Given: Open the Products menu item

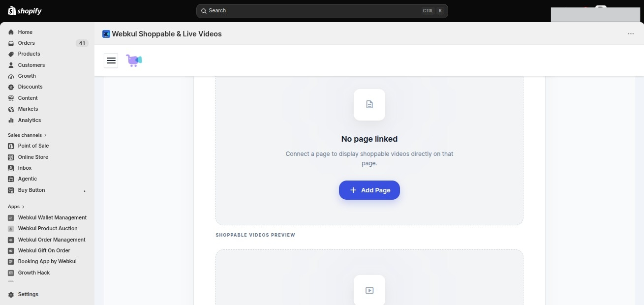Looking at the screenshot, I should click(29, 54).
